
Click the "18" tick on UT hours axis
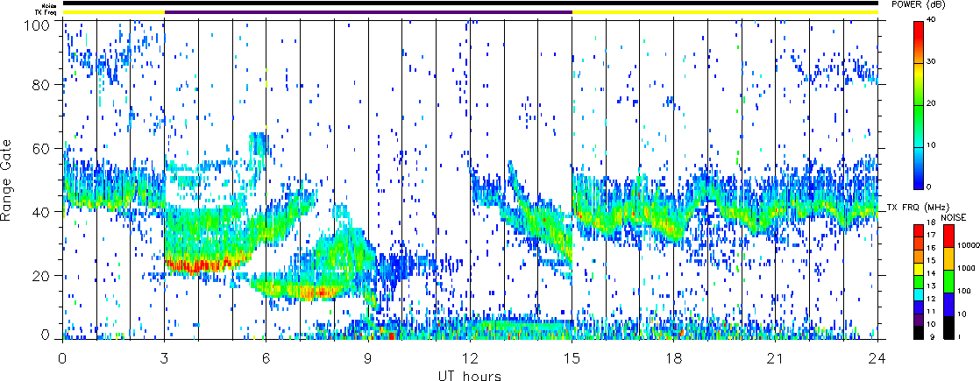click(x=674, y=358)
